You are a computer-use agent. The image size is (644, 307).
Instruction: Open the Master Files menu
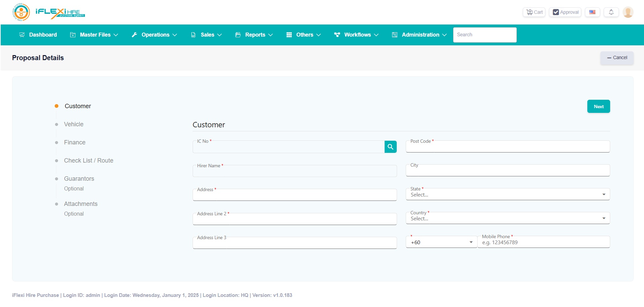pos(94,35)
